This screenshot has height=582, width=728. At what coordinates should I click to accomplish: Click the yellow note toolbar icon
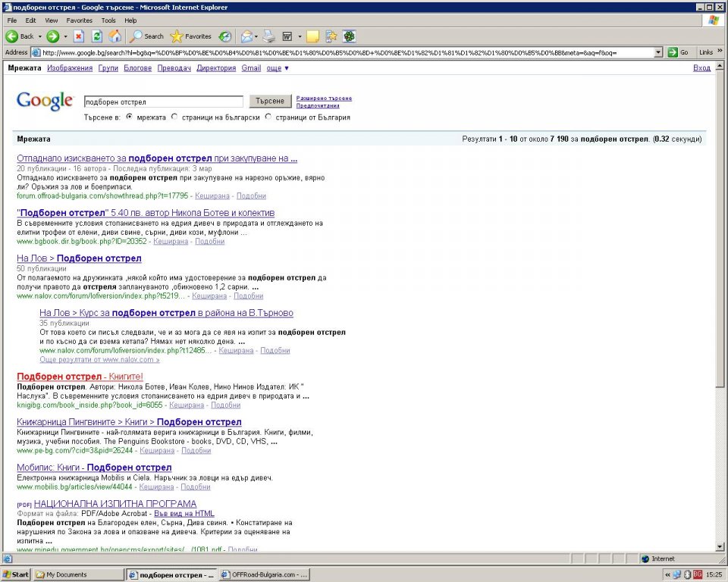[x=313, y=36]
